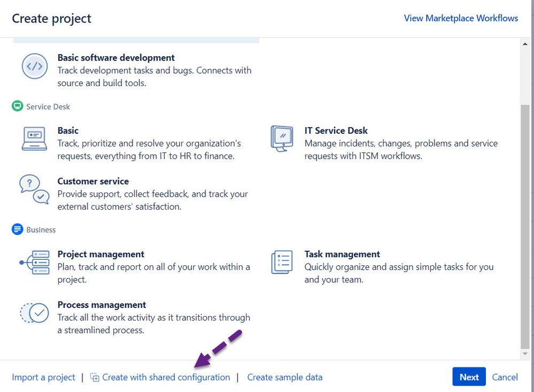Image resolution: width=534 pixels, height=392 pixels.
Task: Cancel the Create project dialog
Action: click(x=505, y=378)
